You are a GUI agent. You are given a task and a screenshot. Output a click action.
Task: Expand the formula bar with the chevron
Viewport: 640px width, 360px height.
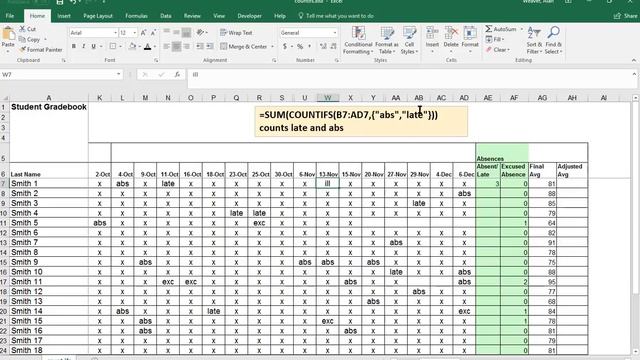click(x=634, y=74)
